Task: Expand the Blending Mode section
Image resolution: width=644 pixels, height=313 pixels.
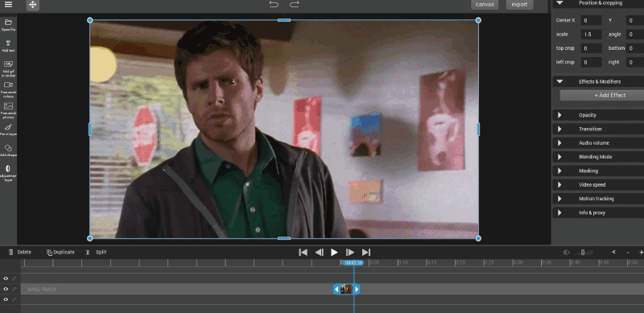Action: (559, 157)
